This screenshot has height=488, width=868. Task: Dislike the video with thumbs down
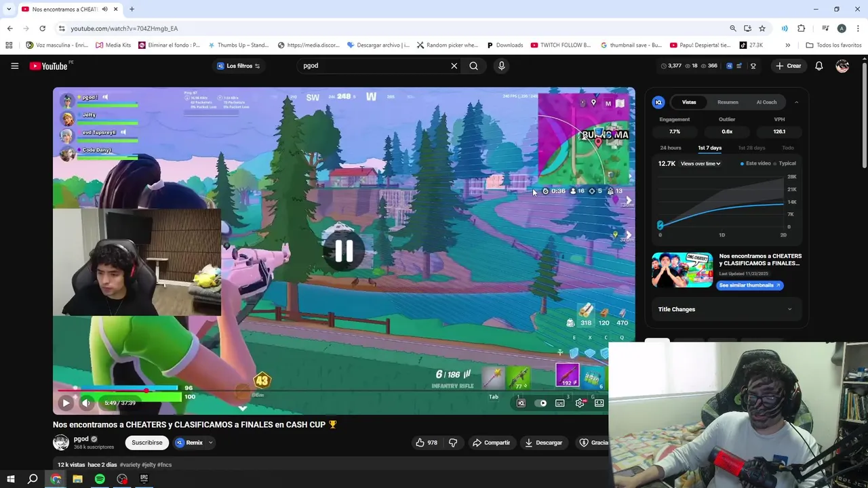pyautogui.click(x=453, y=443)
